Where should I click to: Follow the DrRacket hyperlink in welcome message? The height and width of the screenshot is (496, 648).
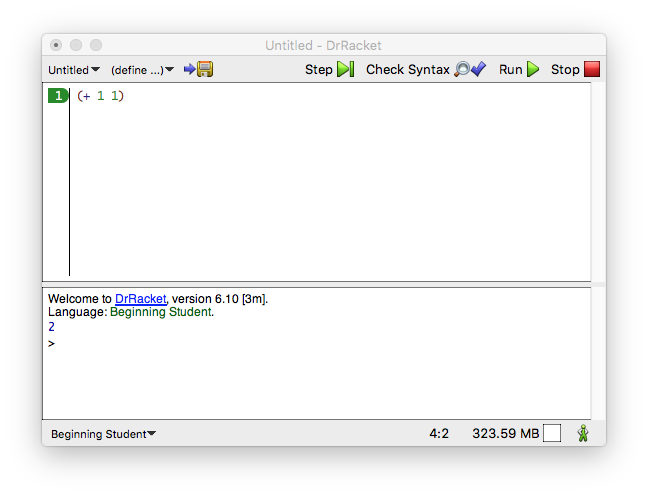[x=140, y=299]
